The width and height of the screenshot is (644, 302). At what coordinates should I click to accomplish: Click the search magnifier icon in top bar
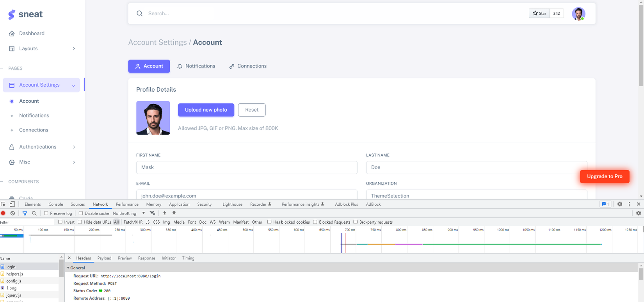pyautogui.click(x=139, y=14)
